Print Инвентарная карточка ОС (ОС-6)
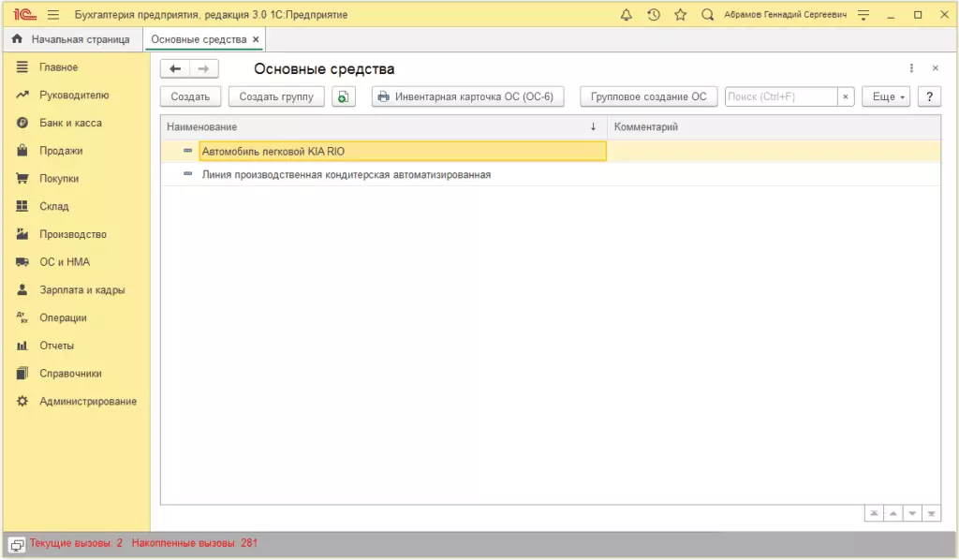Image resolution: width=959 pixels, height=560 pixels. point(467,96)
